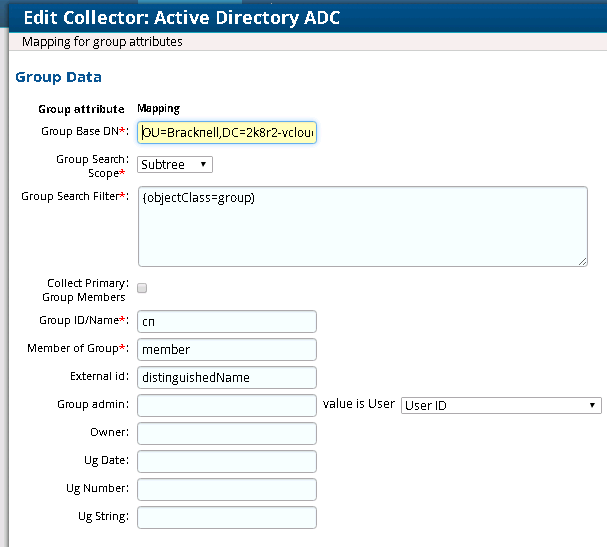Select the Member of Group field
607x549 pixels.
(x=227, y=349)
